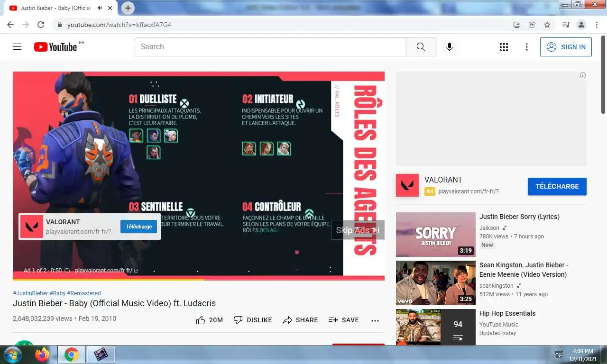Image resolution: width=607 pixels, height=364 pixels.
Task: Click ad info icon in video player
Action: tap(67, 271)
